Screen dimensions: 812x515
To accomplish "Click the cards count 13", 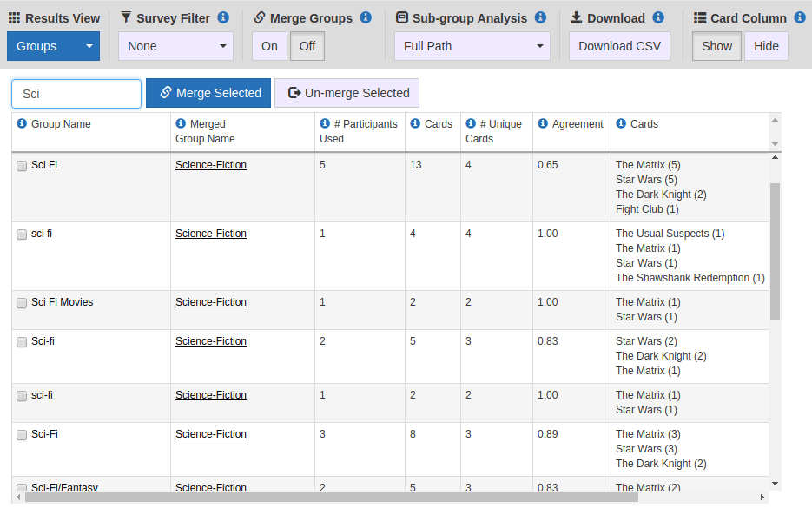I will (x=416, y=165).
